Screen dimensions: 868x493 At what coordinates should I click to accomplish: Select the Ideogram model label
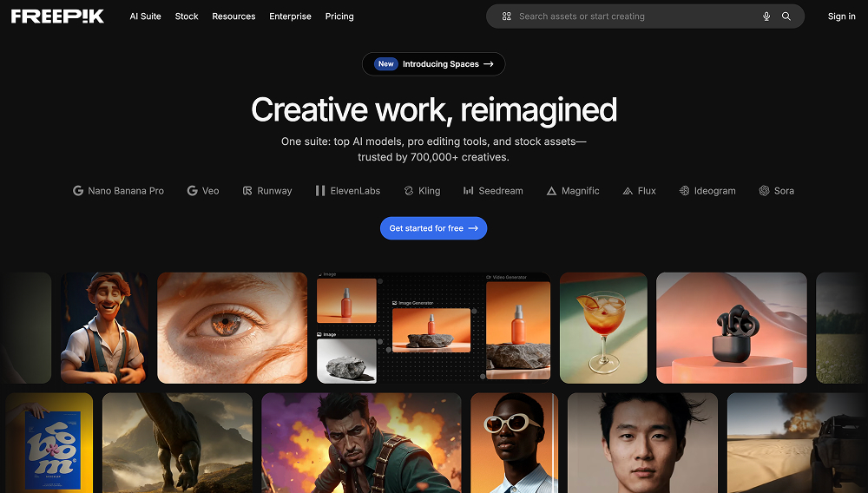coord(714,191)
